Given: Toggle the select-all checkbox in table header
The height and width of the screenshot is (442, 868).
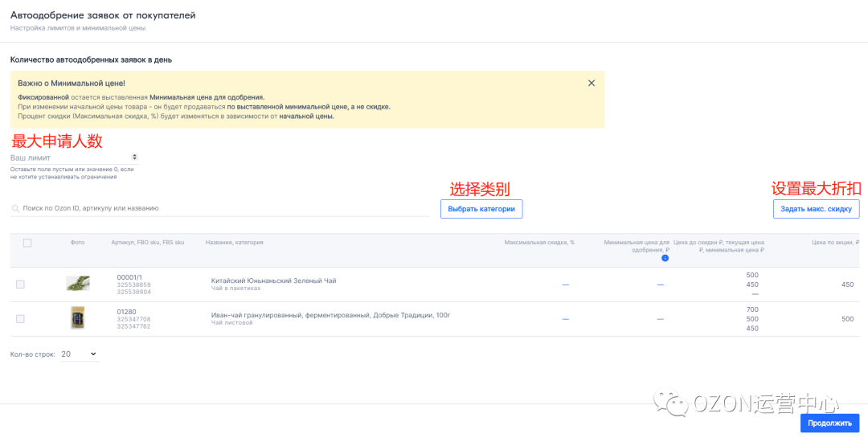Looking at the screenshot, I should click(27, 243).
